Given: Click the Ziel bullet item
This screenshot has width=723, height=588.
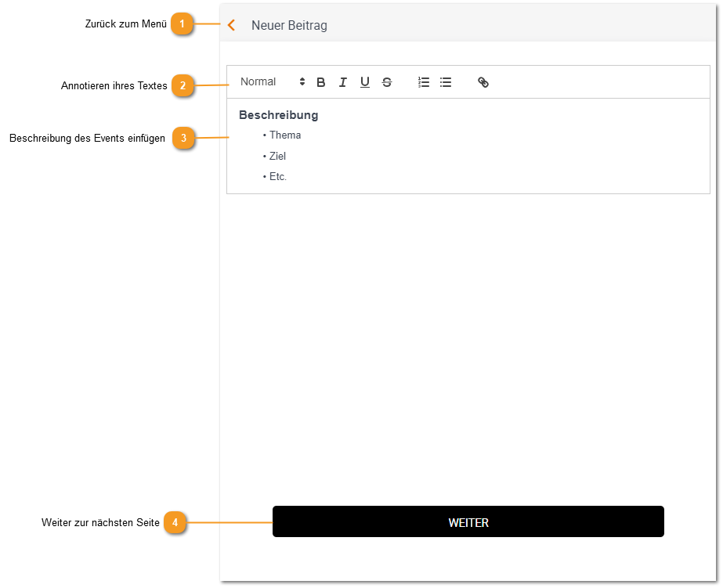Looking at the screenshot, I should 277,157.
